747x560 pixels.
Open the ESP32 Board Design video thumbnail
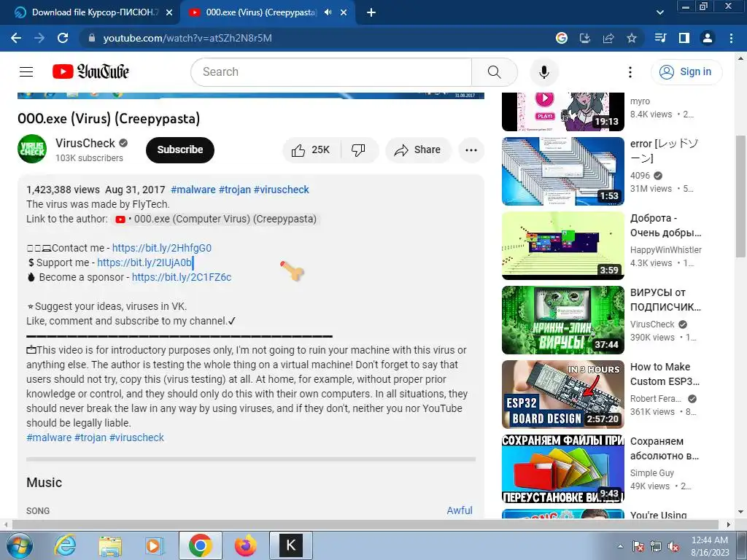[563, 394]
